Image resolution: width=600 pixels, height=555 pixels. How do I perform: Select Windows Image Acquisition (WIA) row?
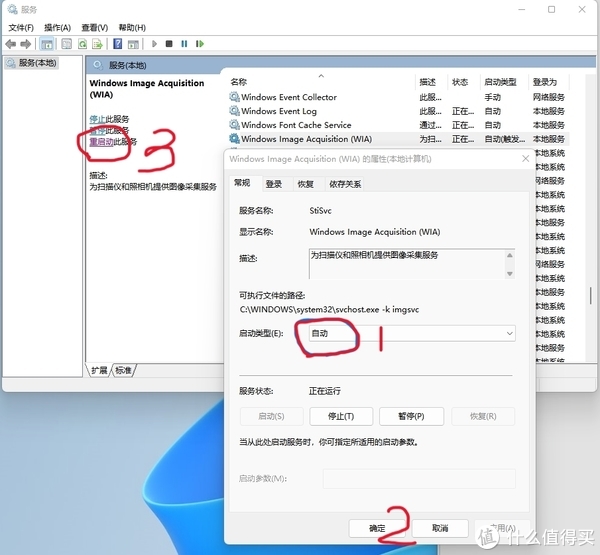click(398, 139)
